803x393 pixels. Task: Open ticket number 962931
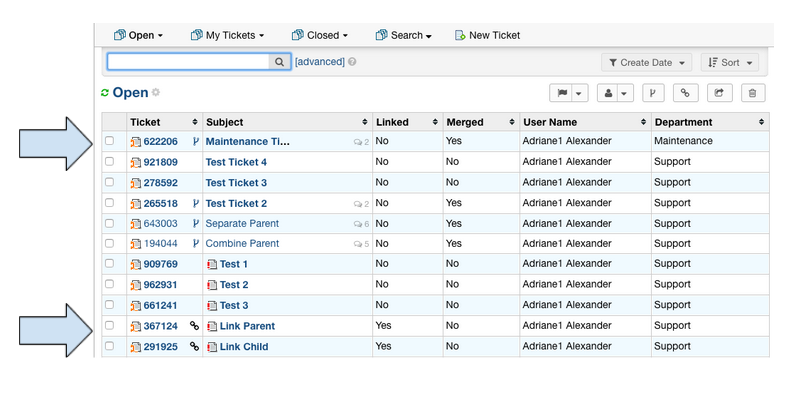pos(161,285)
